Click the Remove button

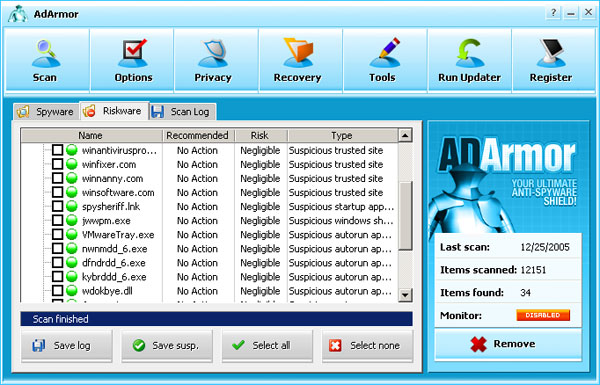click(x=508, y=344)
